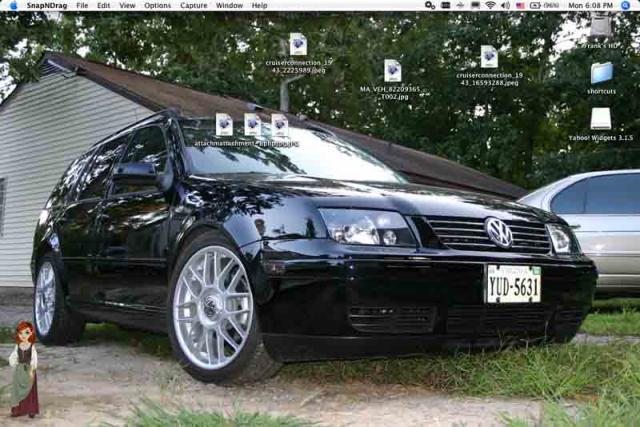Open the SnapNDrag application menu
The width and height of the screenshot is (640, 427).
(x=47, y=5)
